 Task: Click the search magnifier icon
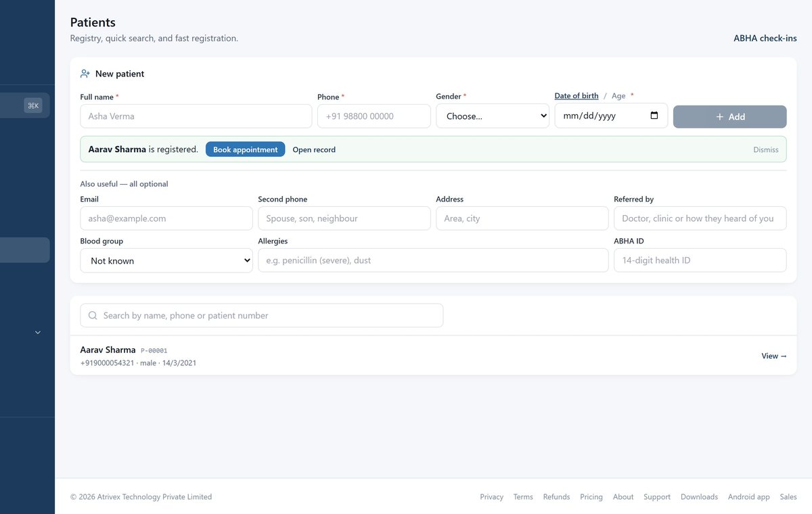[x=93, y=315]
